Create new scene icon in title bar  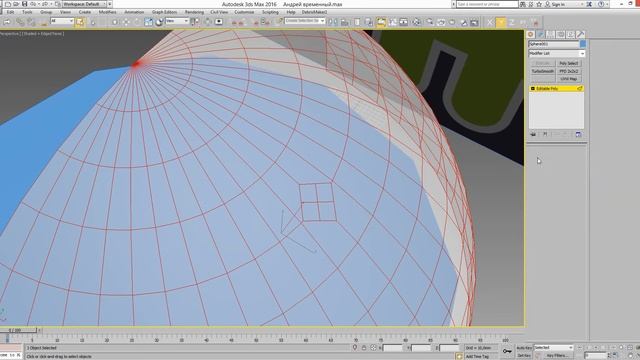pos(7,4)
